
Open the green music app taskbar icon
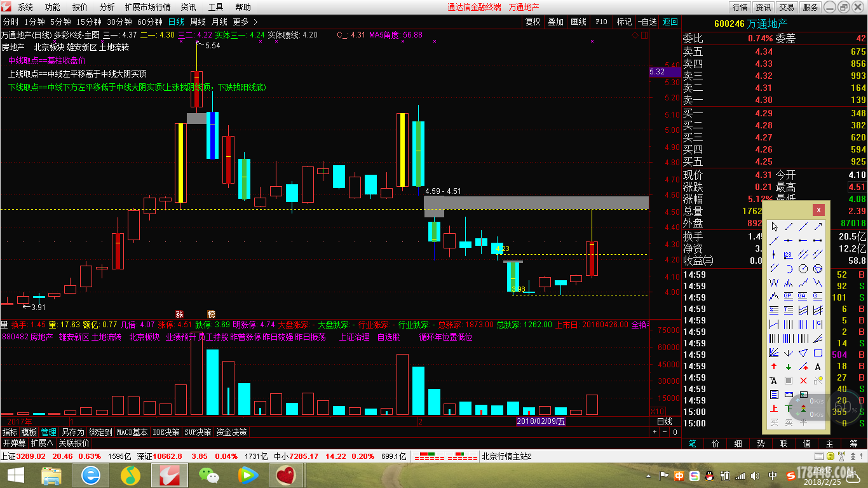click(x=130, y=475)
